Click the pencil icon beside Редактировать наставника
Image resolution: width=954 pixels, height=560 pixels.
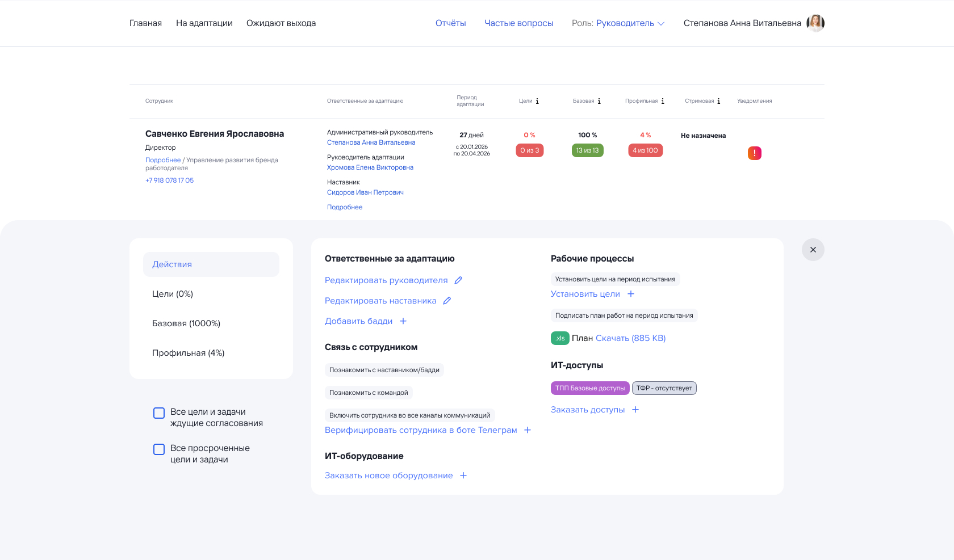pos(447,301)
